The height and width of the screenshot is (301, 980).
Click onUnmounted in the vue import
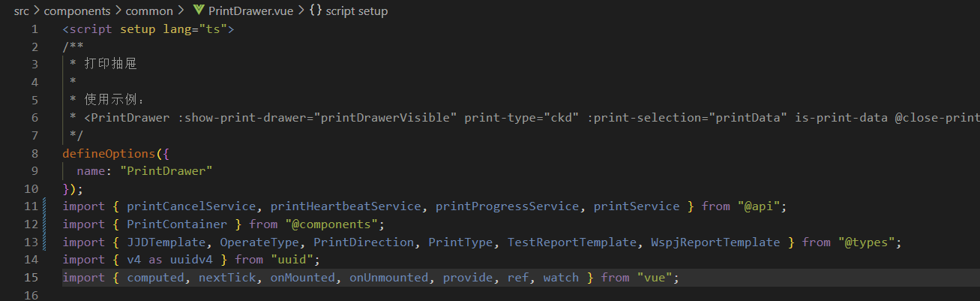[x=389, y=278]
